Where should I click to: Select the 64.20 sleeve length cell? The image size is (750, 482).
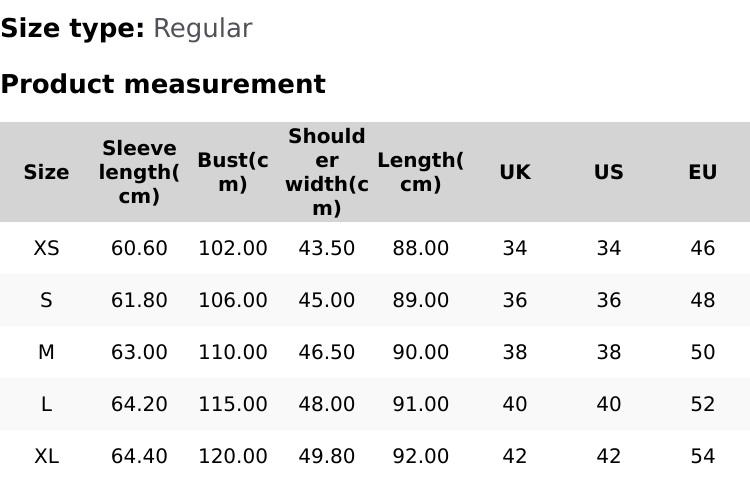139,404
